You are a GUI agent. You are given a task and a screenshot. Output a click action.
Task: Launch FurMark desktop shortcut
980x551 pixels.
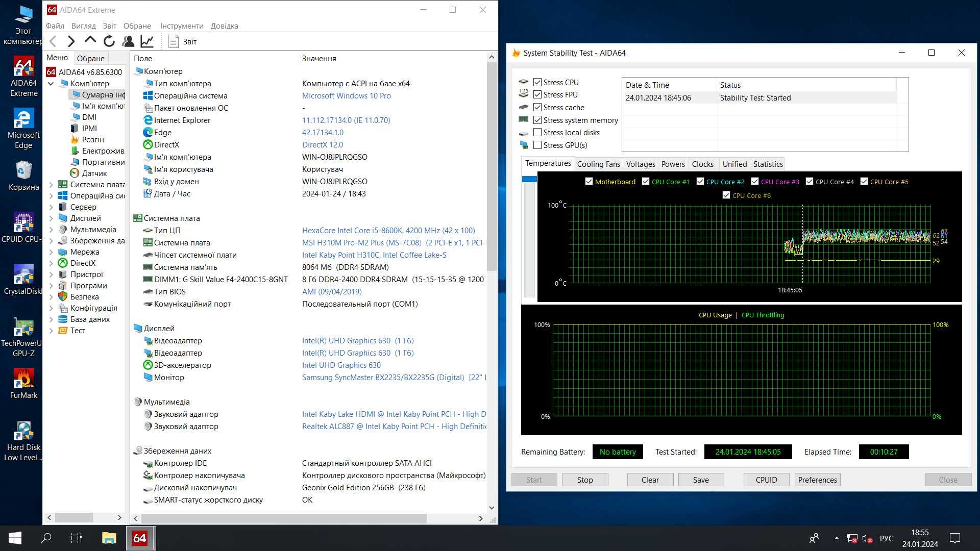[24, 384]
